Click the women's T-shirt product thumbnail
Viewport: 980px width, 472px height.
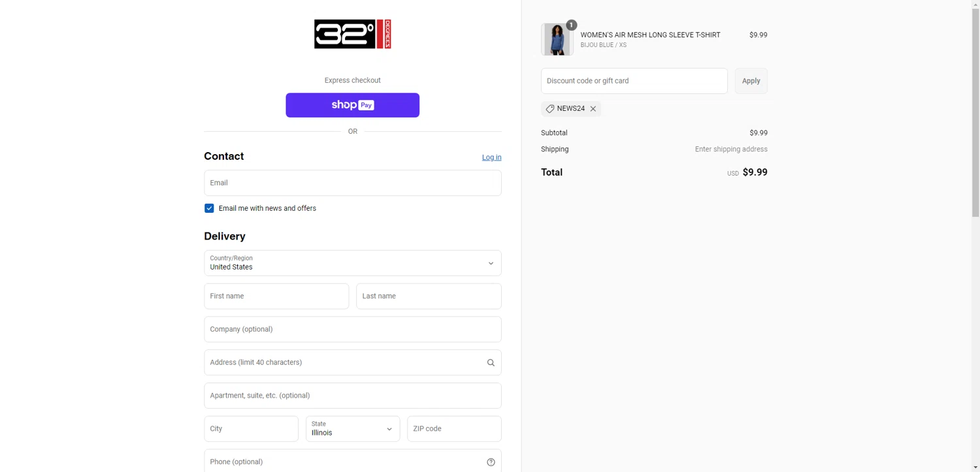tap(557, 39)
